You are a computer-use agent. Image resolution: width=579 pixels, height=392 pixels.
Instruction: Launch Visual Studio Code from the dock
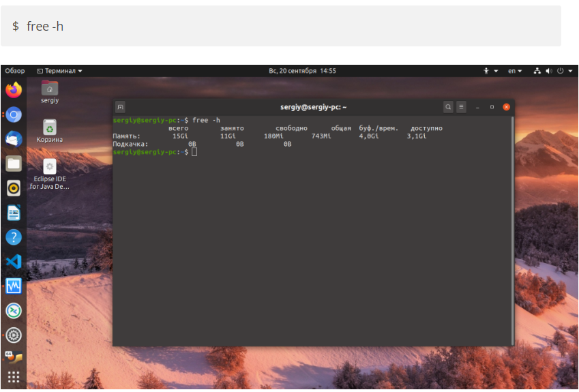click(x=14, y=262)
